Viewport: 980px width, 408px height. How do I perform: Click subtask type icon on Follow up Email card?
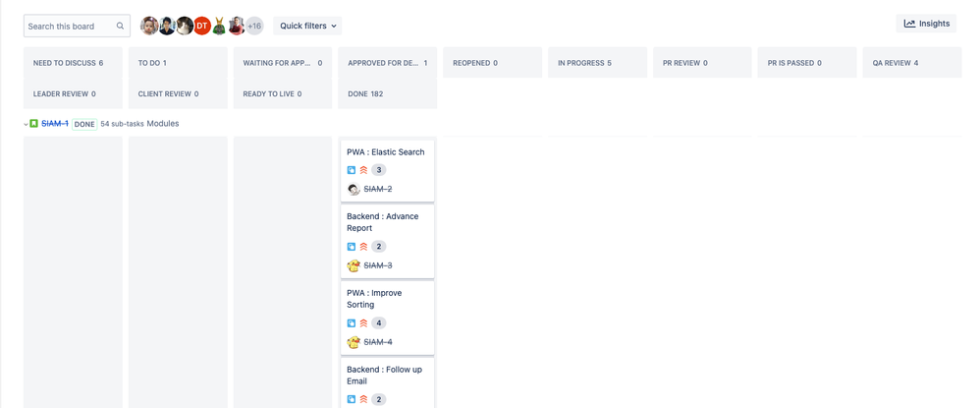pos(352,399)
